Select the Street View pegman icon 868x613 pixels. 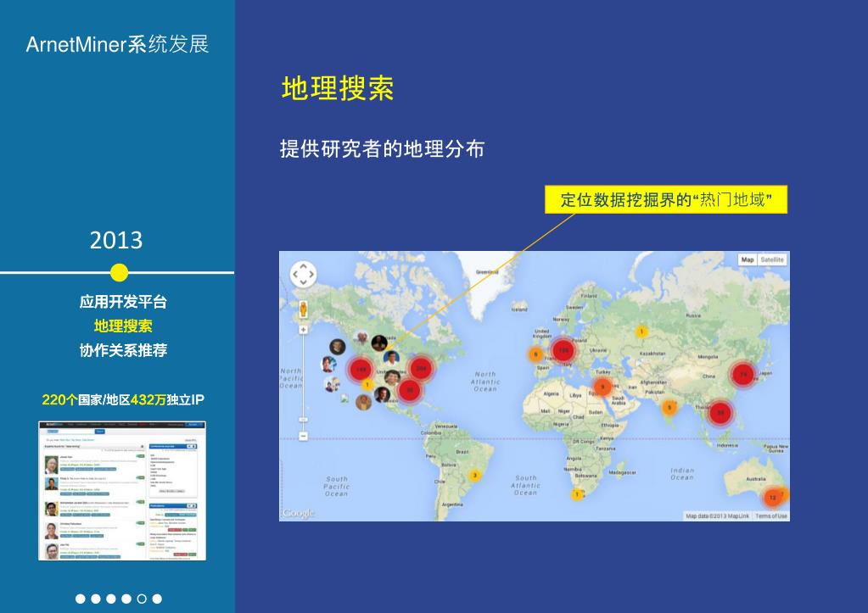(304, 309)
